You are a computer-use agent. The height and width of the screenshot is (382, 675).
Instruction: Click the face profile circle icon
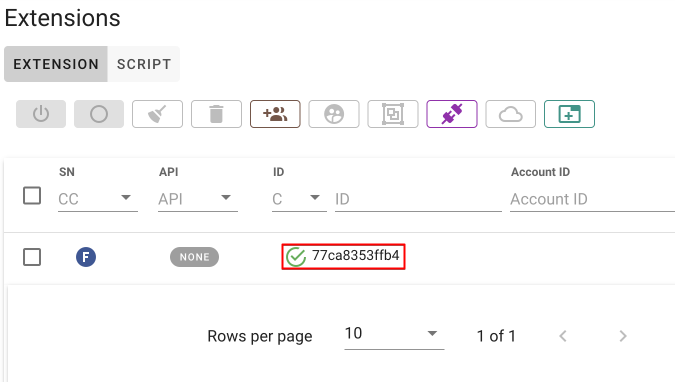[334, 114]
